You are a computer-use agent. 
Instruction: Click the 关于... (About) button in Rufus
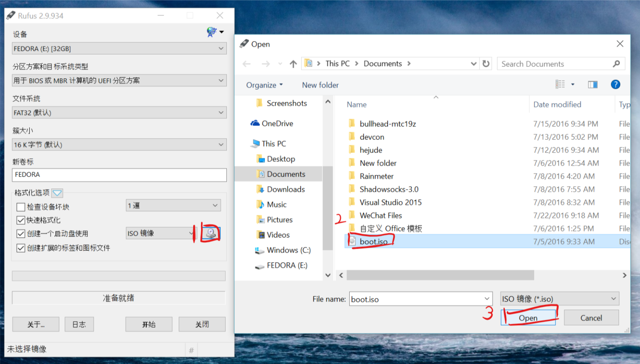click(35, 324)
